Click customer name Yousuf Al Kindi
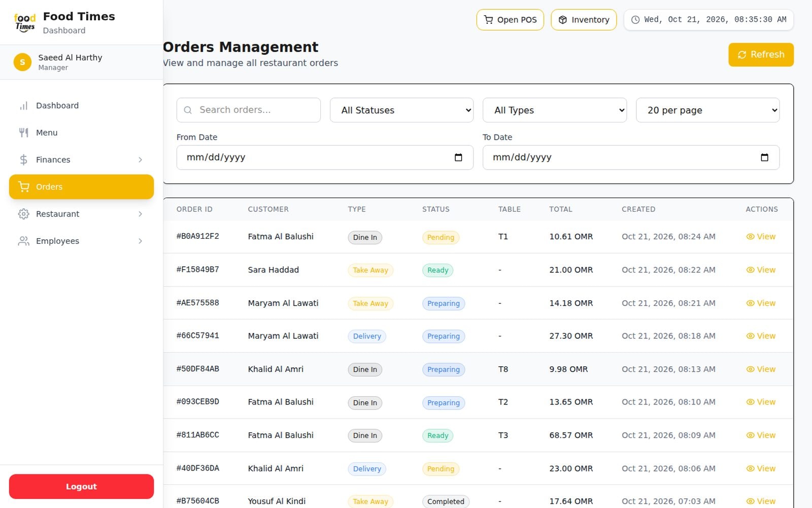This screenshot has width=812, height=508. (x=277, y=501)
